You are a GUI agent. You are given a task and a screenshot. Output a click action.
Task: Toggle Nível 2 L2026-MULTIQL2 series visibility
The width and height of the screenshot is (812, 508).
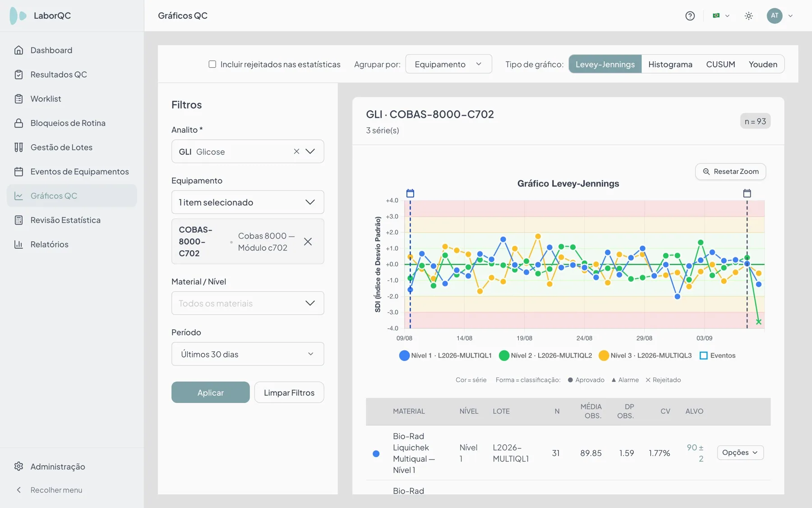point(545,355)
